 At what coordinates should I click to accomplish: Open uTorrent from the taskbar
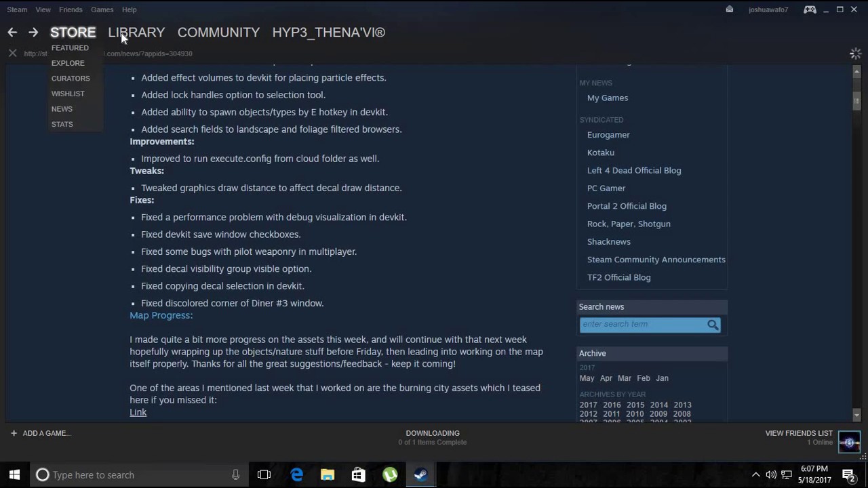click(390, 475)
